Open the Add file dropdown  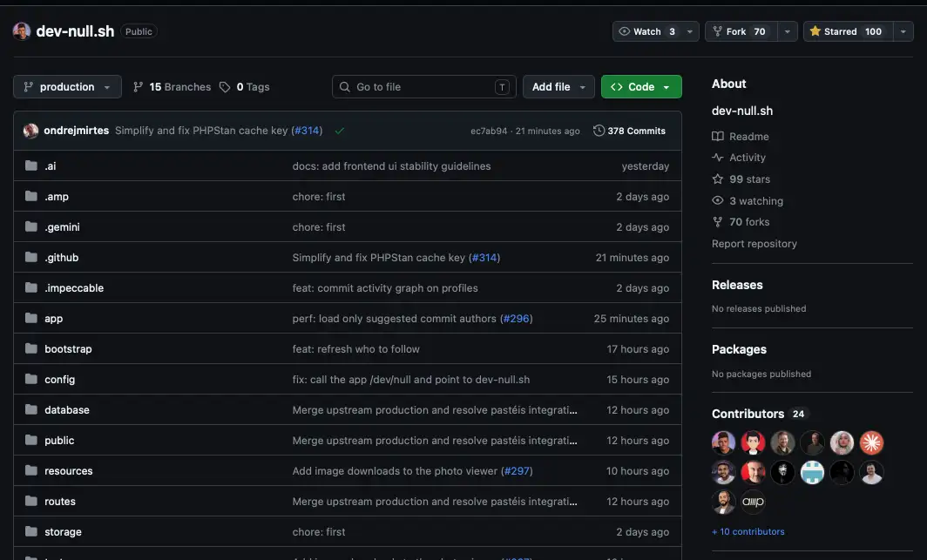point(558,87)
